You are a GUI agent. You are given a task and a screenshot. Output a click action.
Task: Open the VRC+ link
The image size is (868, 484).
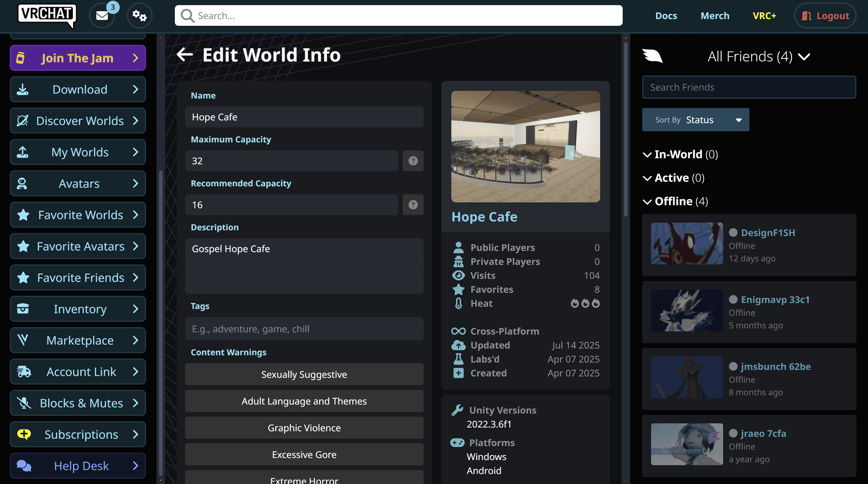pyautogui.click(x=764, y=16)
